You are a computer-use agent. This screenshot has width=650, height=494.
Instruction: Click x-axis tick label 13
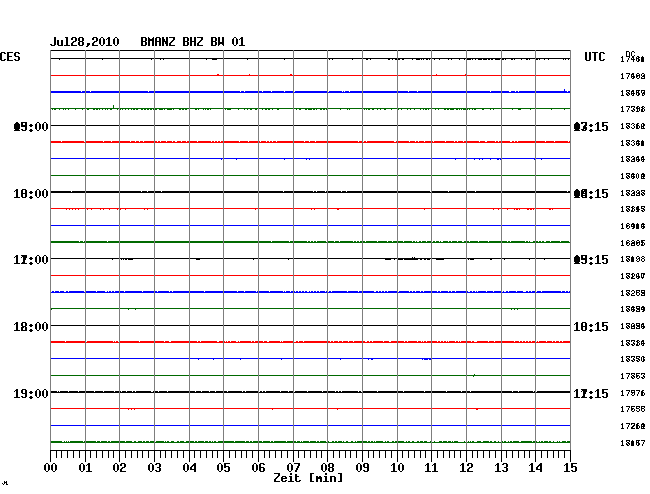[501, 467]
